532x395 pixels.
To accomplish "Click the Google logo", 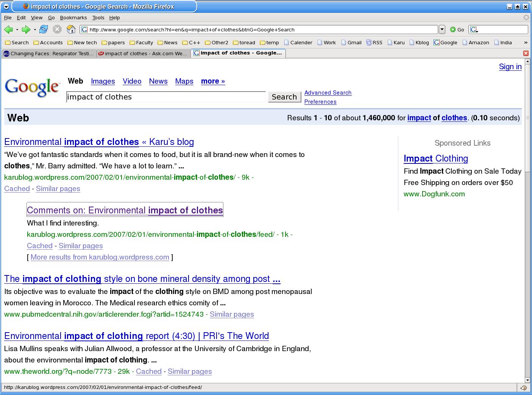I will pos(32,87).
